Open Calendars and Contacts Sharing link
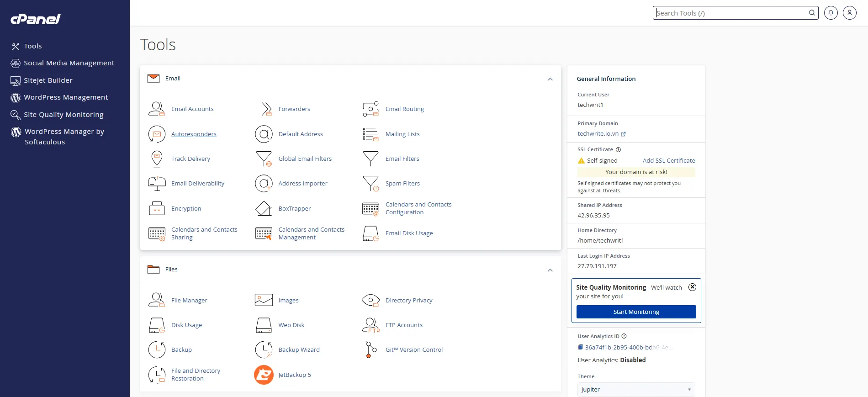868x397 pixels. tap(204, 233)
